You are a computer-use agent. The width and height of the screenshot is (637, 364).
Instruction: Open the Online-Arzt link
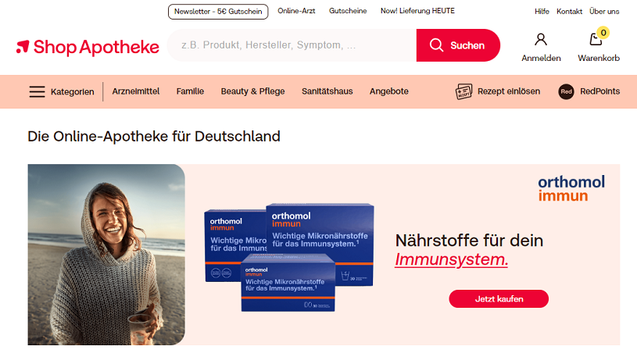[x=296, y=11]
